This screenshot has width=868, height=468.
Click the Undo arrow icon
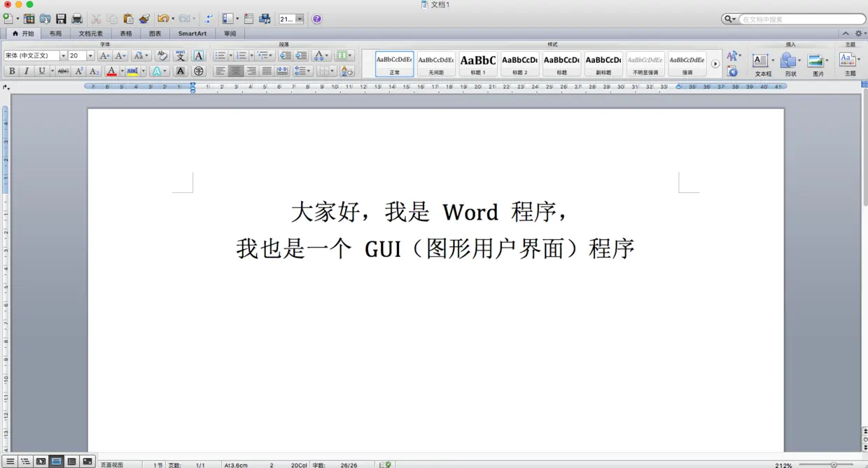click(x=163, y=19)
